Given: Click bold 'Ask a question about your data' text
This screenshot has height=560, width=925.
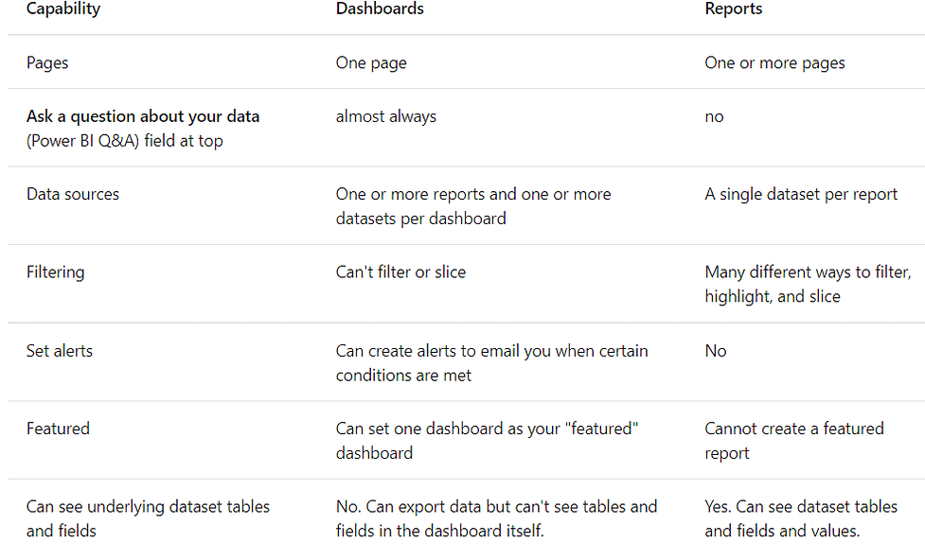Looking at the screenshot, I should click(x=143, y=116).
